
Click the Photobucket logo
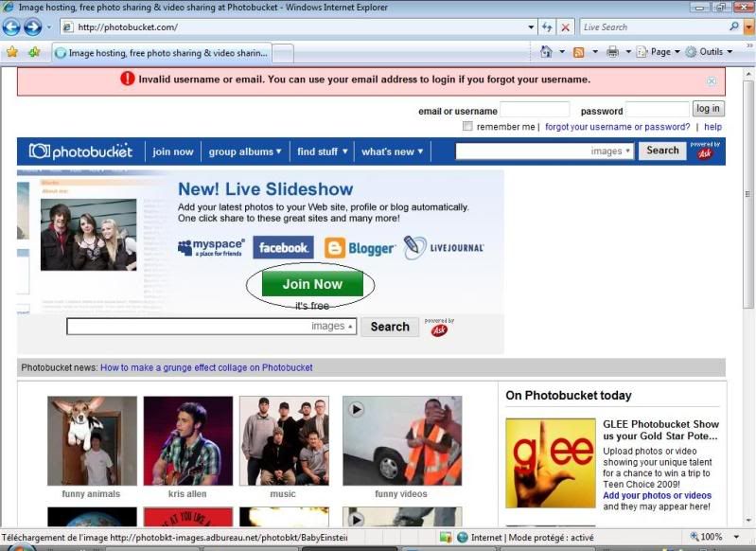click(80, 151)
